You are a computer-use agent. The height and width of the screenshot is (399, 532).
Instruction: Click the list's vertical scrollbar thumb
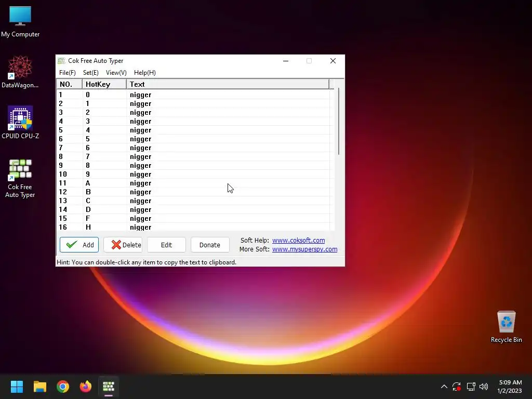pyautogui.click(x=339, y=122)
